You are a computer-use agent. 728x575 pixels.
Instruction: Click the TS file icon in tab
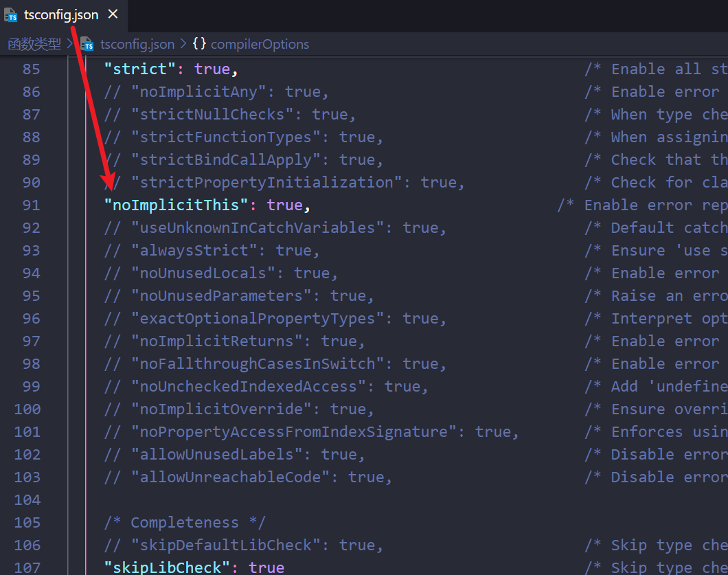click(x=11, y=15)
